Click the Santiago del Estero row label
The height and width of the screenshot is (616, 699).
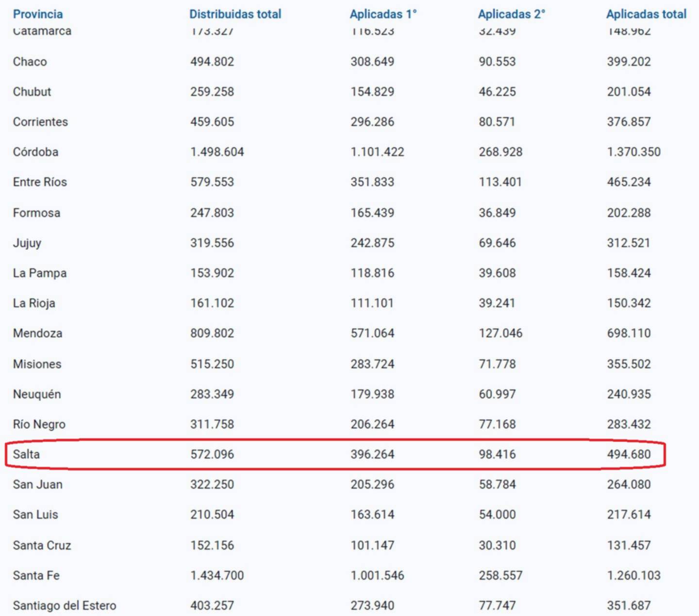(x=65, y=606)
